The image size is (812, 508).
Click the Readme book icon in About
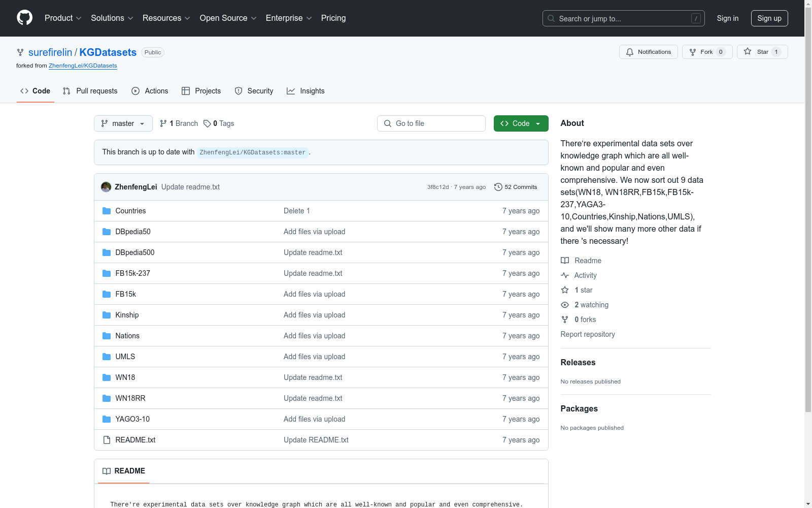(565, 261)
